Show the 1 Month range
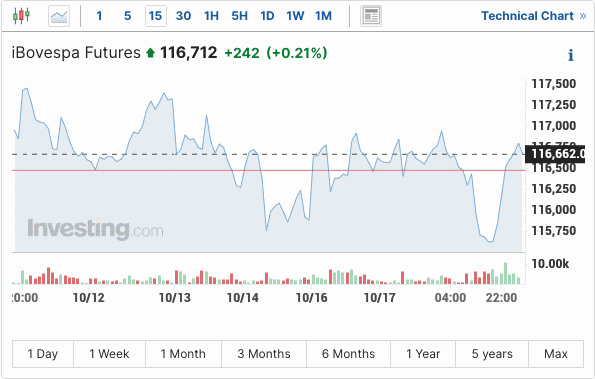This screenshot has width=595, height=379. (x=183, y=354)
